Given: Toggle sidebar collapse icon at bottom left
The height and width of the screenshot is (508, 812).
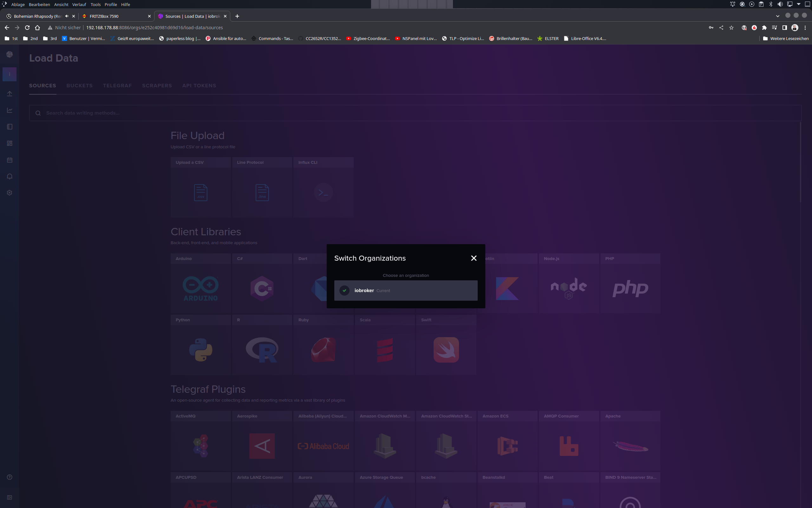Looking at the screenshot, I should (10, 497).
